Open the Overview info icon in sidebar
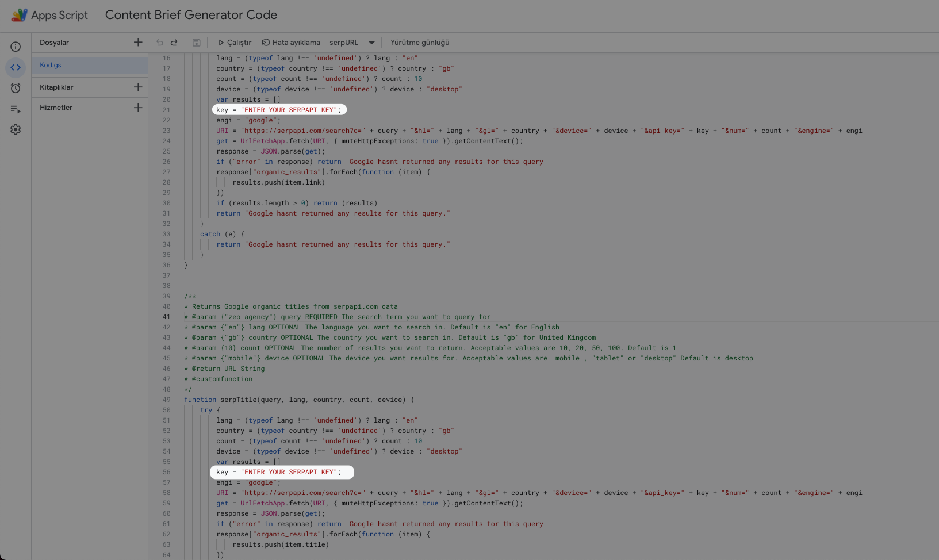The image size is (939, 560). tap(16, 47)
